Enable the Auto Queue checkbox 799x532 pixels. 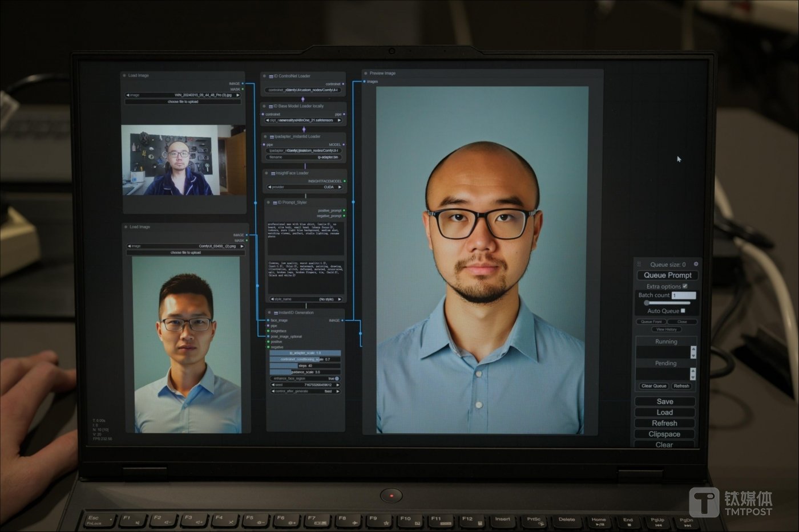(683, 311)
